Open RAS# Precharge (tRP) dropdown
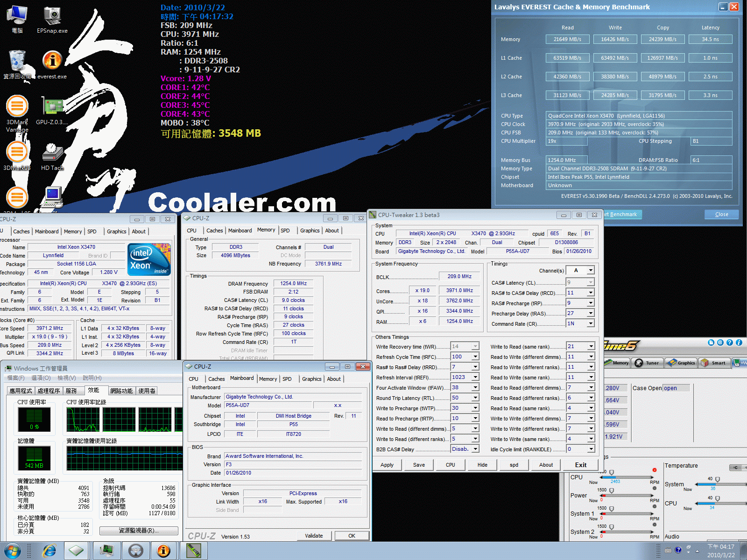This screenshot has height=560, width=747. point(591,303)
